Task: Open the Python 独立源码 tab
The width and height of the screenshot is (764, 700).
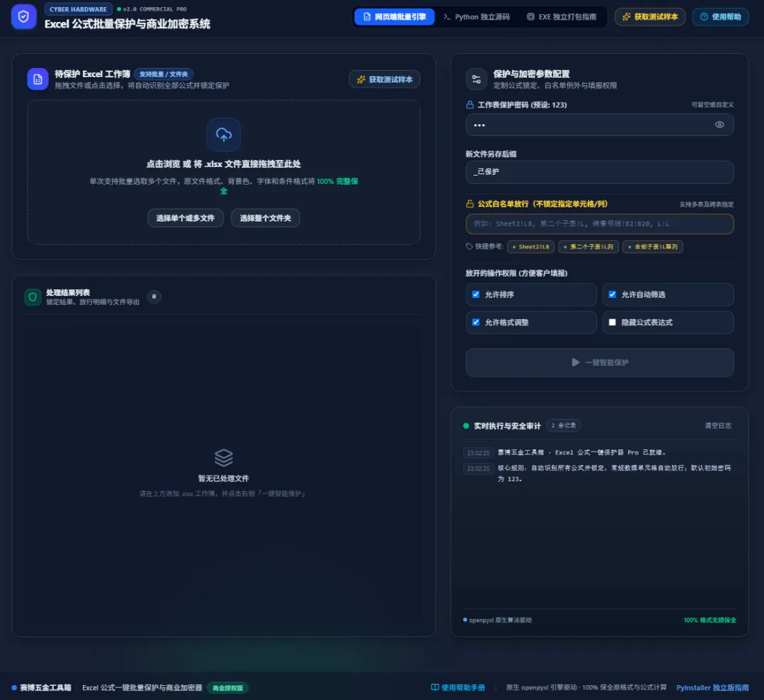Action: (x=477, y=16)
